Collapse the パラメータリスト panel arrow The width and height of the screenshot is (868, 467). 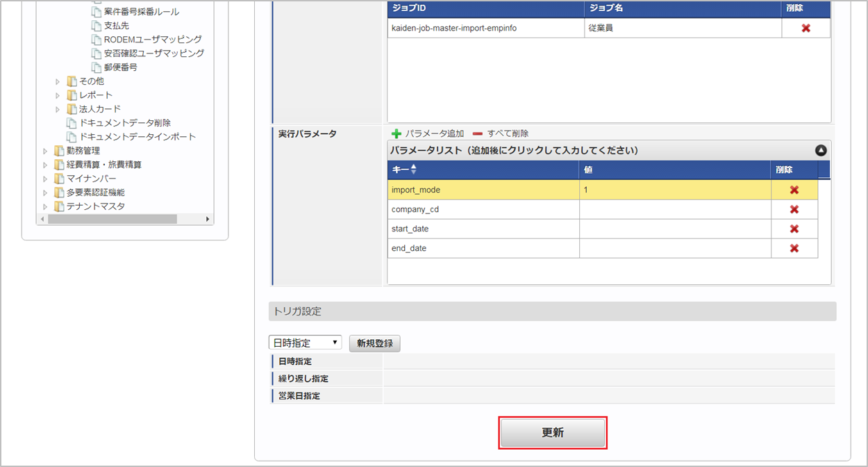point(821,150)
